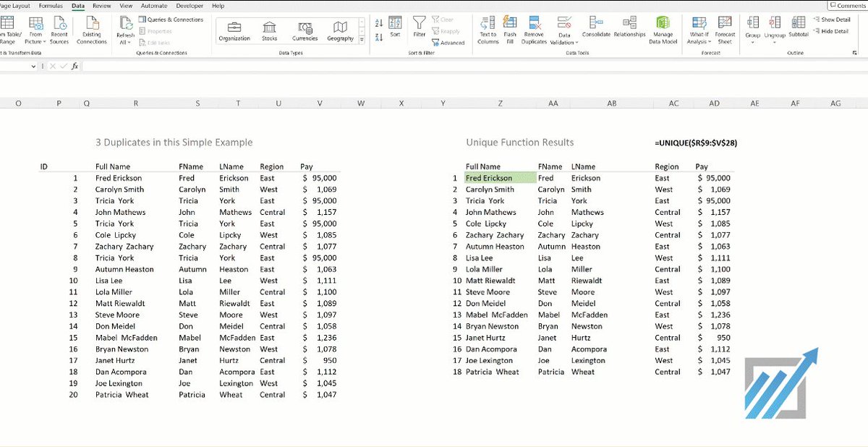Open the View tab
868x447 pixels.
126,5
